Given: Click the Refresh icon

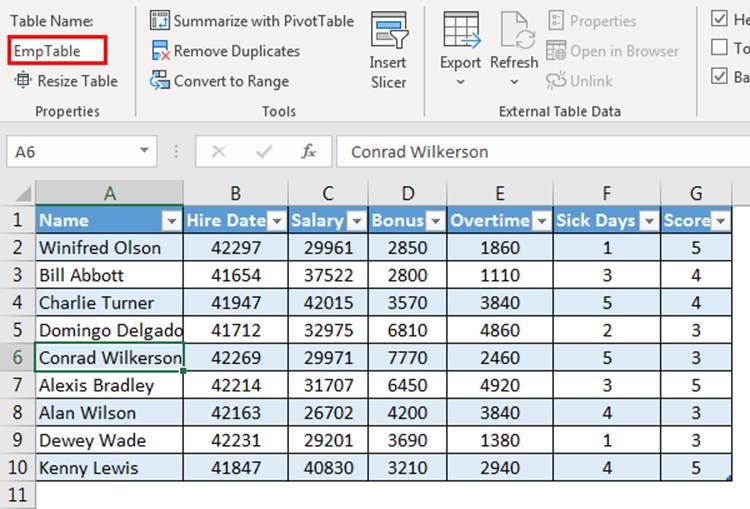Looking at the screenshot, I should [517, 30].
